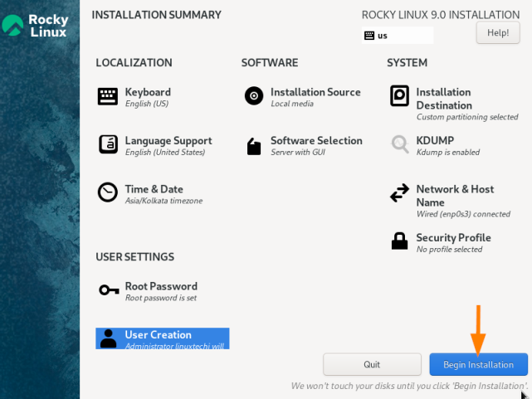The image size is (532, 399).
Task: Open the User Creation person icon
Action: tap(108, 338)
